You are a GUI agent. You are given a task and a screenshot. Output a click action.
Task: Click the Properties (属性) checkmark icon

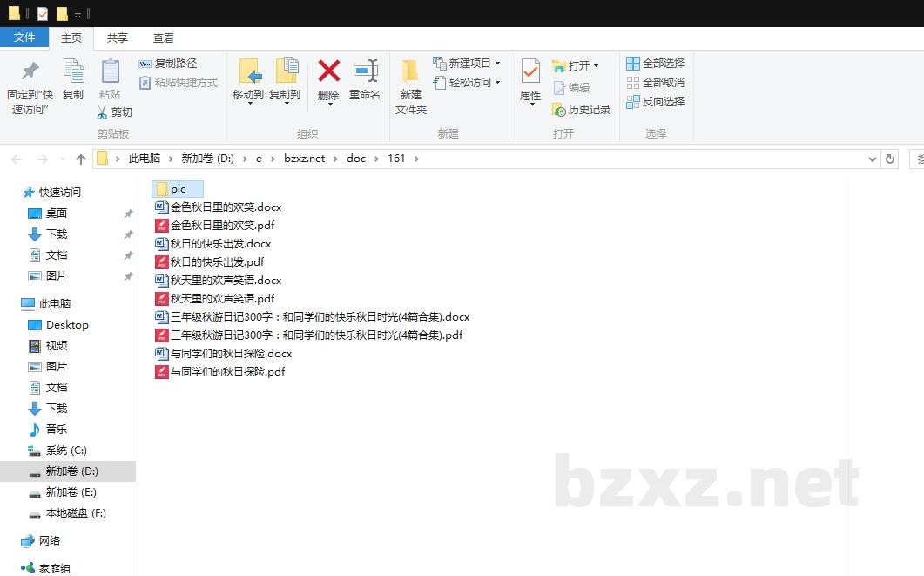point(530,71)
